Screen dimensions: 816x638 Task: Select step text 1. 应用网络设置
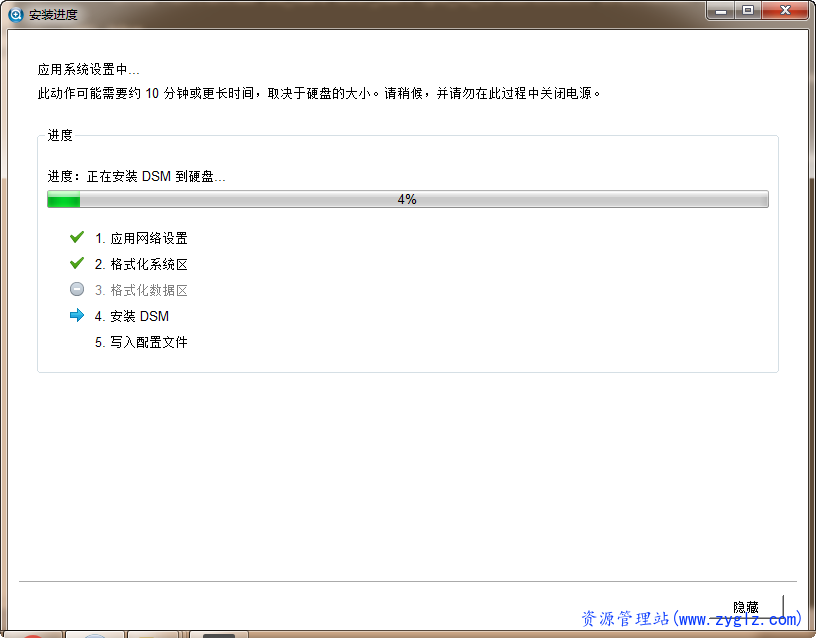(x=141, y=238)
